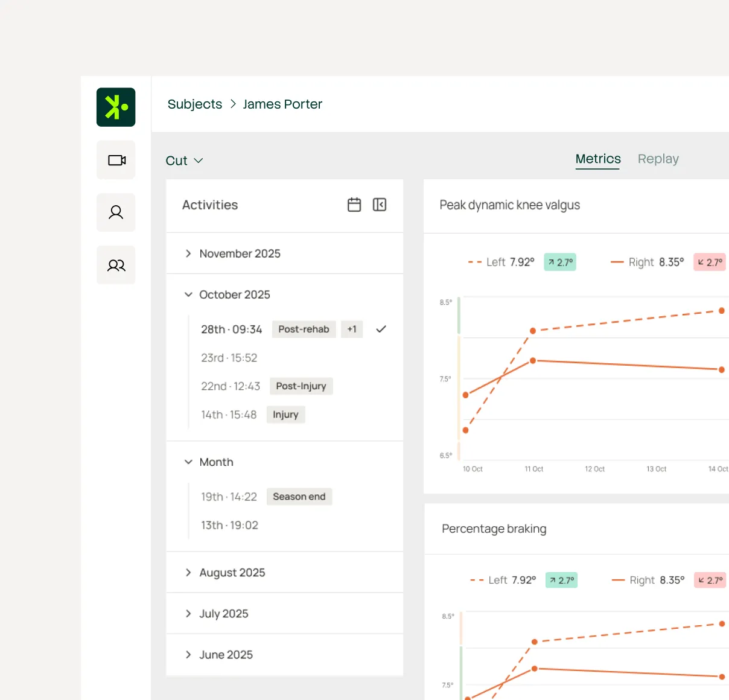Click the app logo in the top-left corner
This screenshot has width=729, height=700.
point(115,107)
